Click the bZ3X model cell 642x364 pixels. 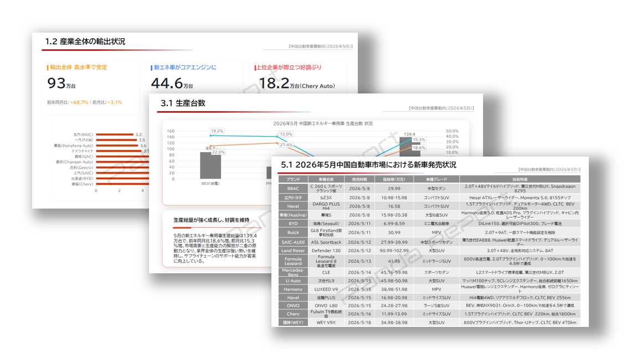pos(326,197)
